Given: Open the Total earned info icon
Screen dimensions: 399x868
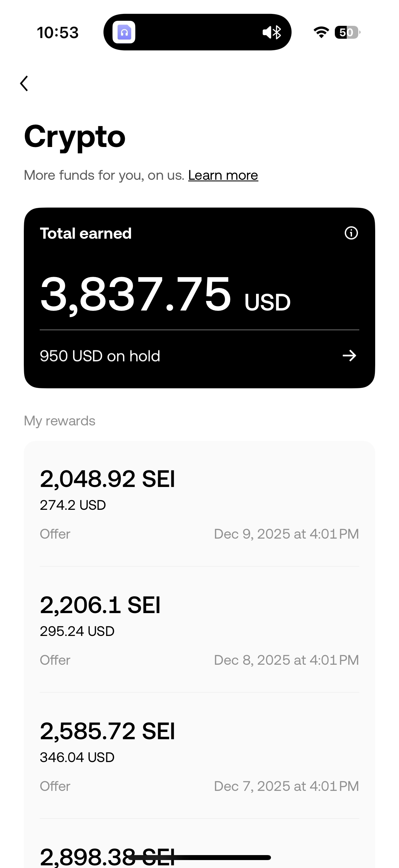Looking at the screenshot, I should [x=351, y=233].
